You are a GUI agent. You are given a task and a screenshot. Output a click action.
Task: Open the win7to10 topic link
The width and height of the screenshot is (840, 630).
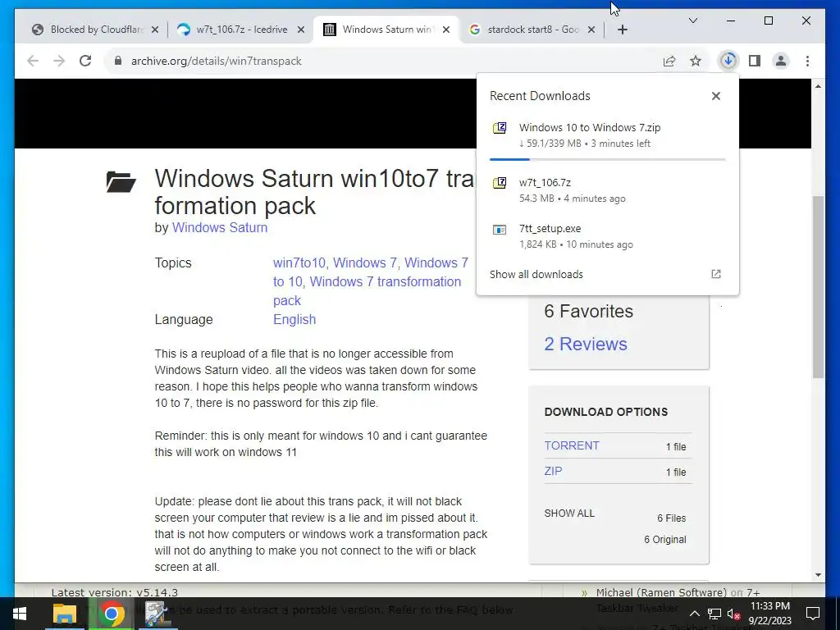point(299,263)
